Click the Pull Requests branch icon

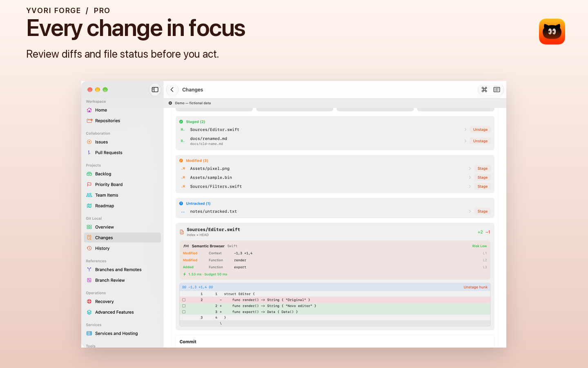(x=89, y=153)
